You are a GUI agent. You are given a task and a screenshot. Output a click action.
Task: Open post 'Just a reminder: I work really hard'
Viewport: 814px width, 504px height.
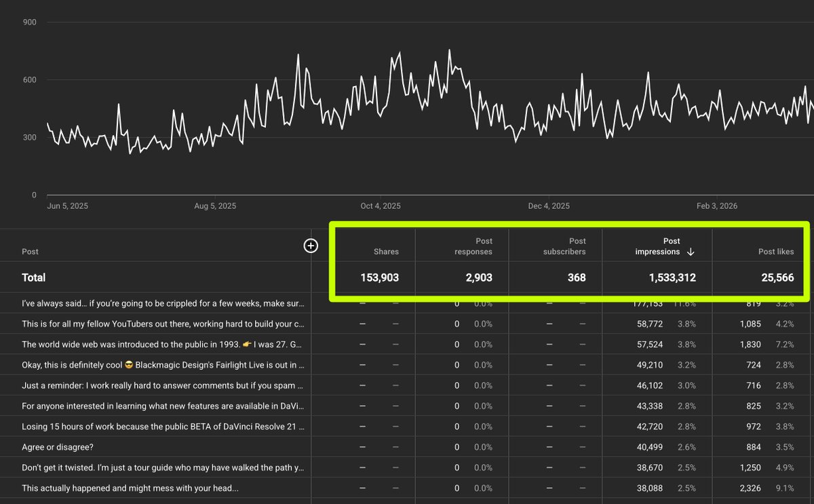(163, 385)
